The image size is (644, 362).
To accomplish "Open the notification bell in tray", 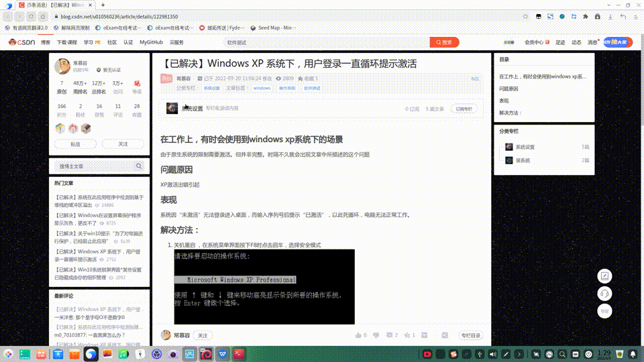I will point(633,354).
